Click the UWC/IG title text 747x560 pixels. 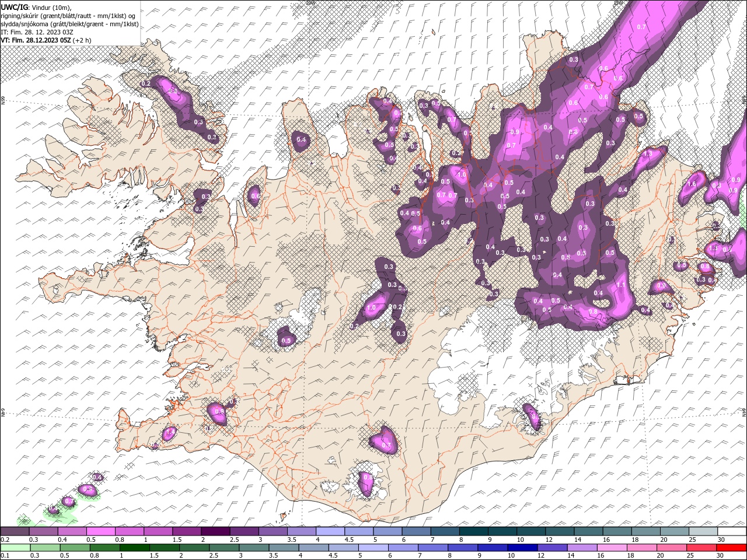point(13,7)
